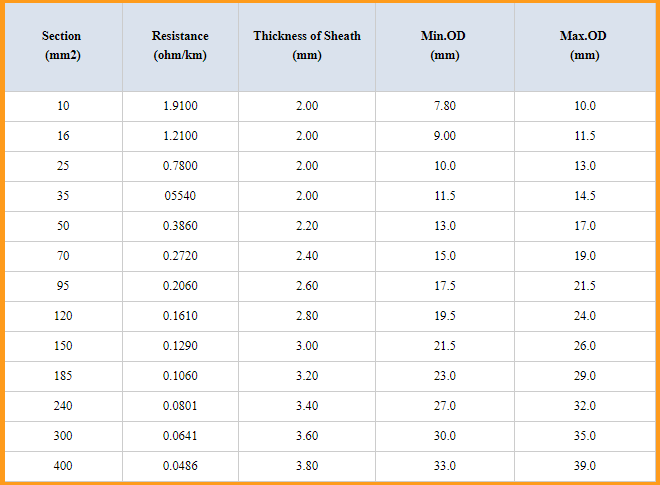Click resistance value 1.9100

[180, 106]
